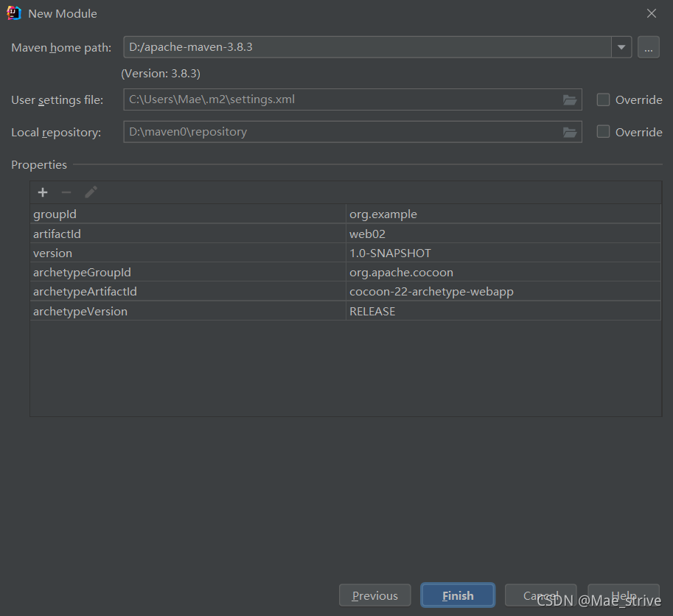Click the ellipsis browse button for Maven home
This screenshot has height=616, width=673.
pyautogui.click(x=648, y=47)
